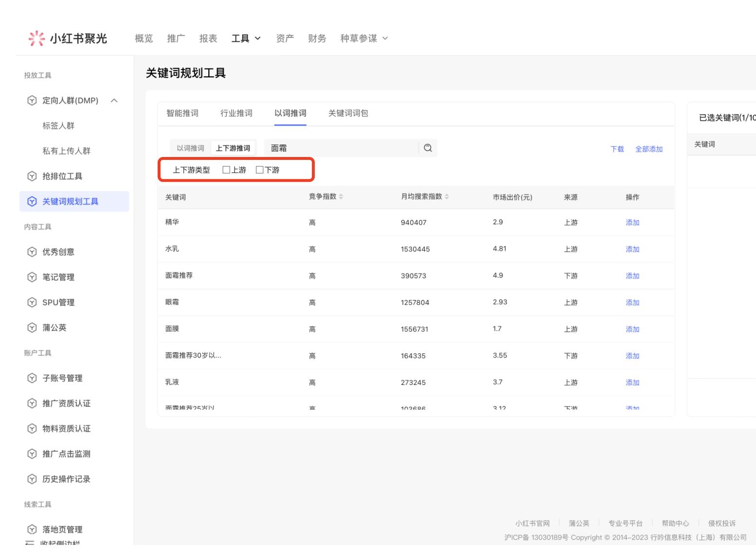
Task: Open the 关键词词包 tab
Action: (x=348, y=113)
